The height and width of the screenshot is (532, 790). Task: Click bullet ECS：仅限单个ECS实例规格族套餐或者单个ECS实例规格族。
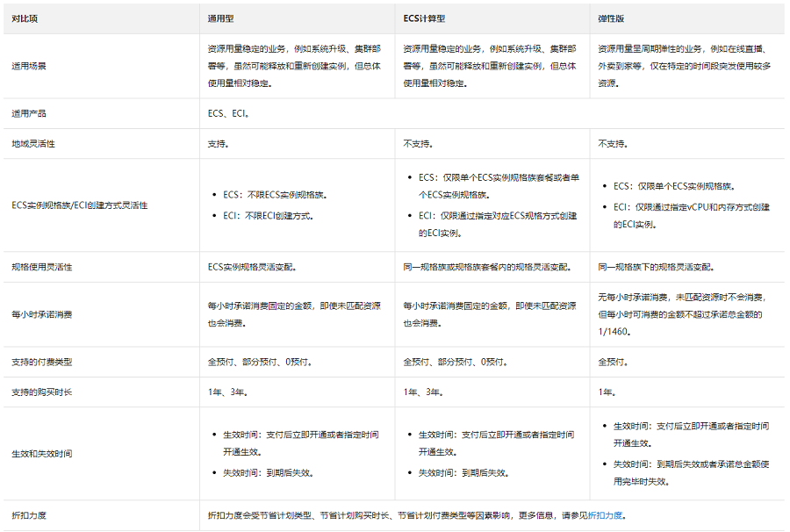point(499,186)
